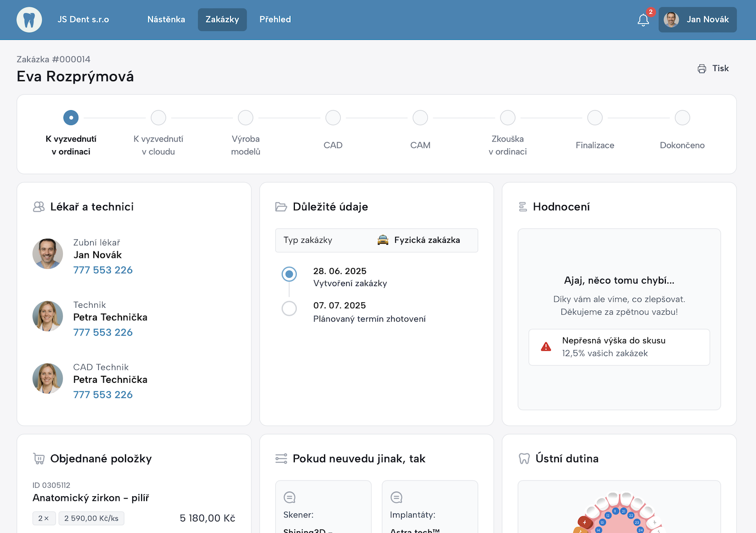Click the Anatomický zirkon – pilíř item

(x=91, y=498)
